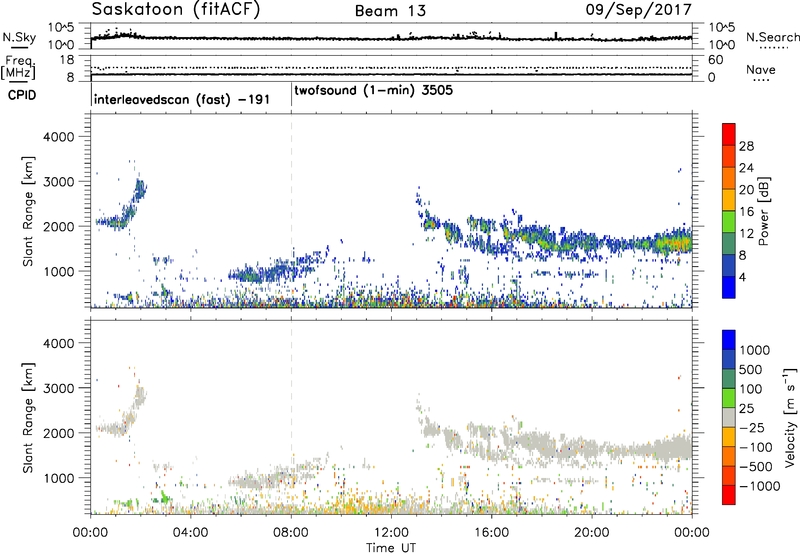The height and width of the screenshot is (554, 800).
Task: Click the '20:00' time axis label
Action: [x=592, y=532]
